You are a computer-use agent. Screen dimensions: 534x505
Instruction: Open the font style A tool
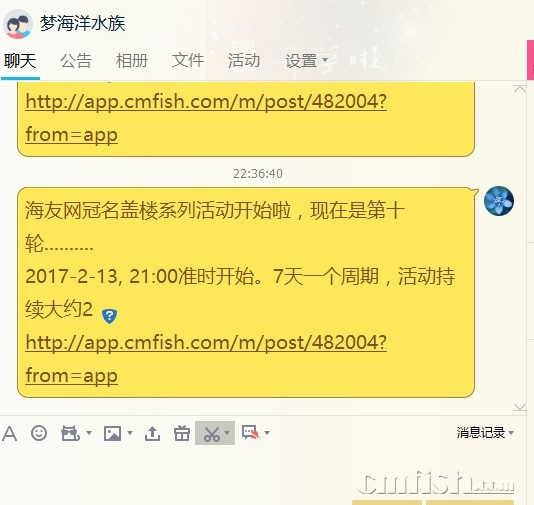[10, 433]
